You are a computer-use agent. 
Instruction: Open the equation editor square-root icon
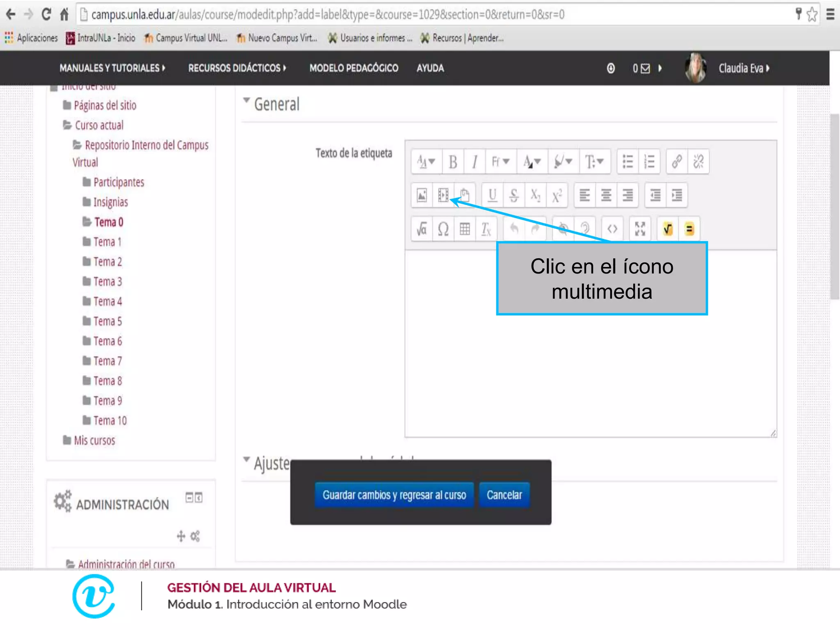[422, 229]
